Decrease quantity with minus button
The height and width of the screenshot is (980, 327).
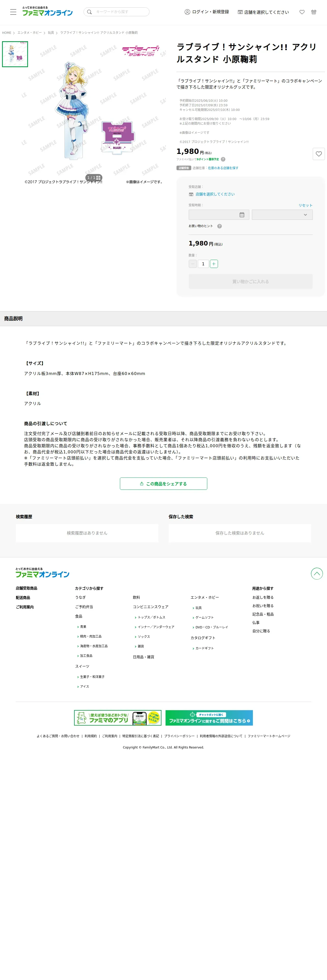(193, 264)
